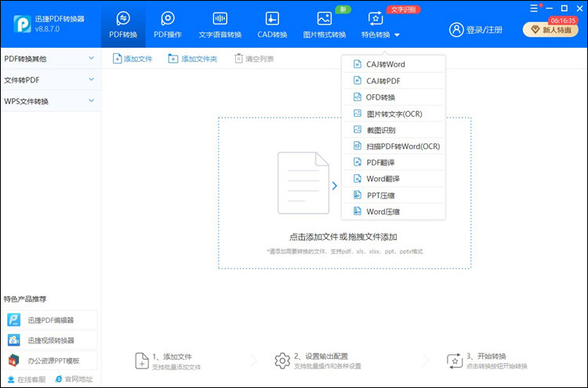
Task: Click the user avatar icon
Action: pos(456,30)
